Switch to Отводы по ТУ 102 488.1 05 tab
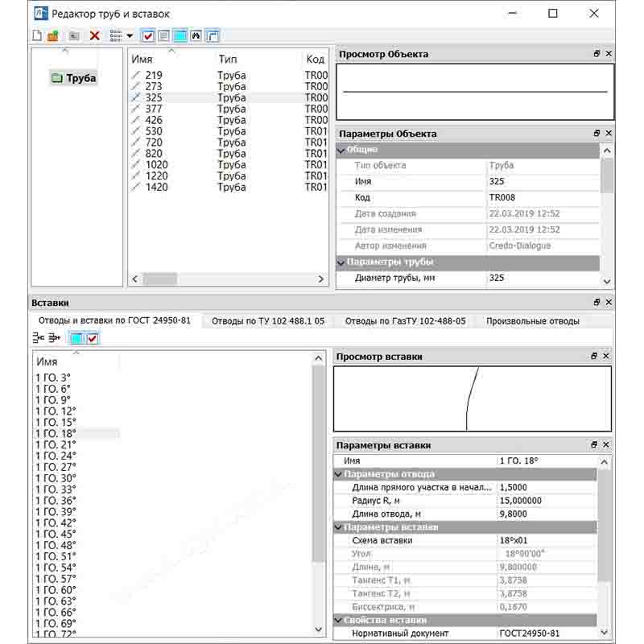This screenshot has width=644, height=644. click(268, 320)
